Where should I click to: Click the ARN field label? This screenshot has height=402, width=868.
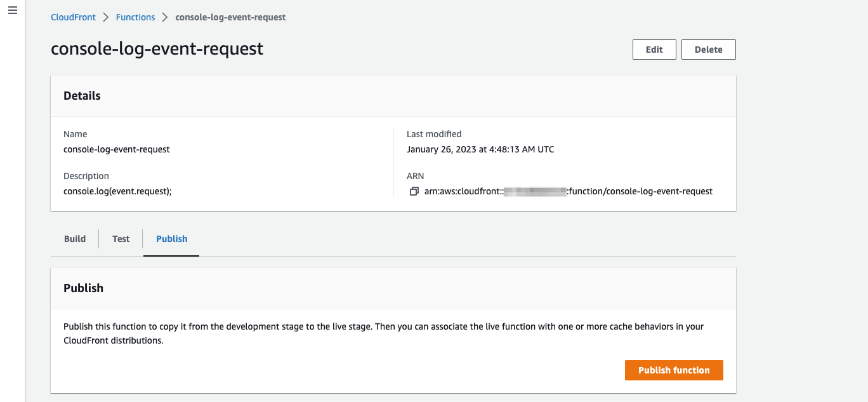pos(415,176)
